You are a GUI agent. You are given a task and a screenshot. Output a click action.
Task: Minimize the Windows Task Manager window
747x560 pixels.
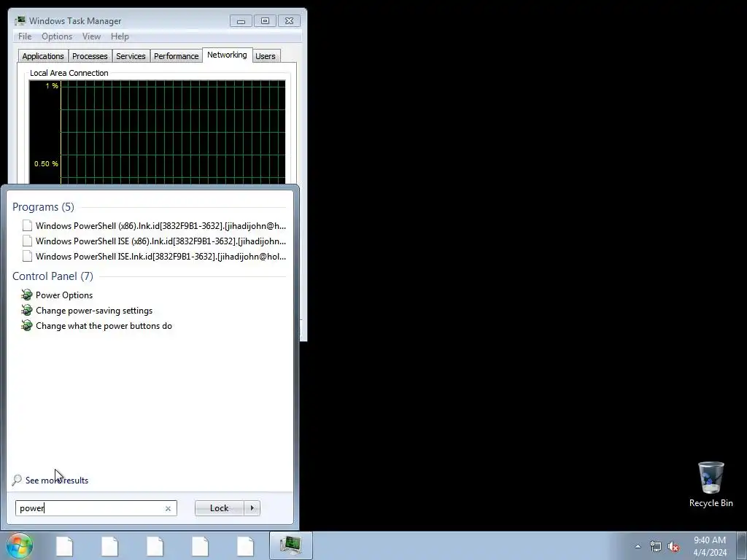pyautogui.click(x=241, y=21)
